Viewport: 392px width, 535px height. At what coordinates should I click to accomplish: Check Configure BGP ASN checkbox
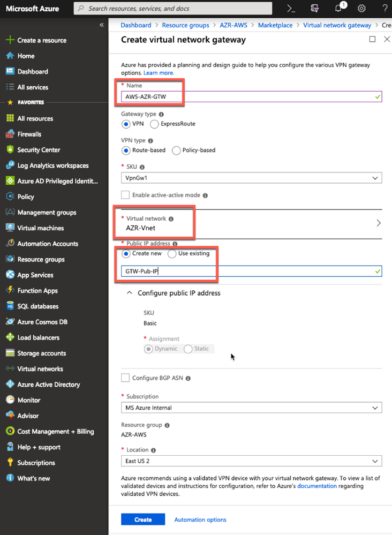(x=125, y=378)
